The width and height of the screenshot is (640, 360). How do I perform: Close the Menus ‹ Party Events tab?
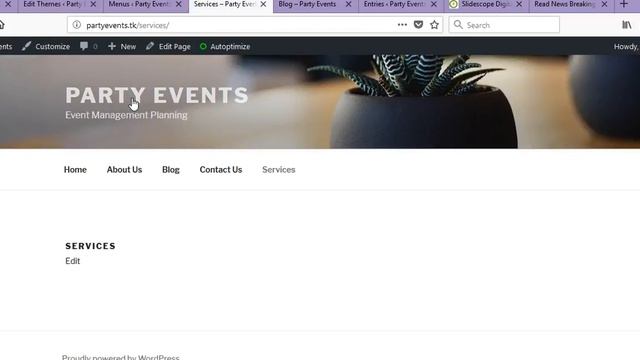[178, 4]
